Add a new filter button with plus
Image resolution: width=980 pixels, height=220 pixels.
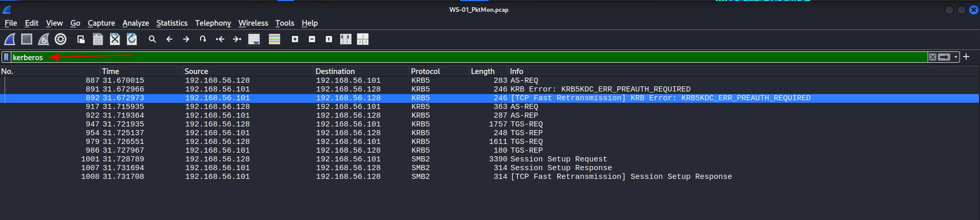coord(966,57)
